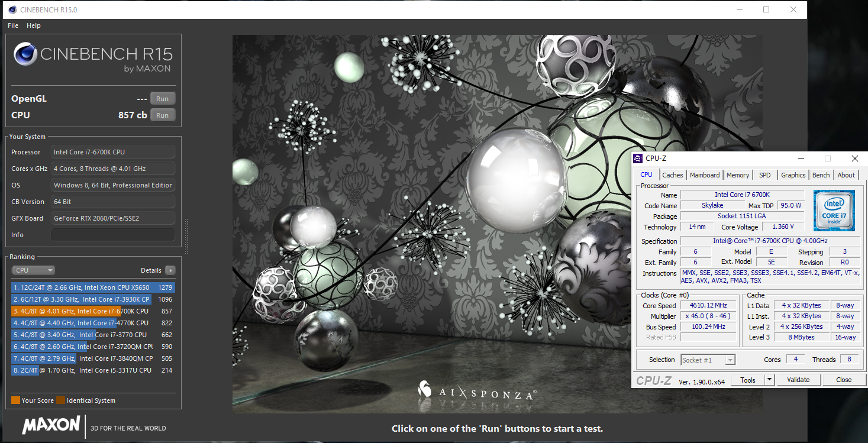
Task: Open the CPU ranking type dropdown
Action: (x=33, y=270)
